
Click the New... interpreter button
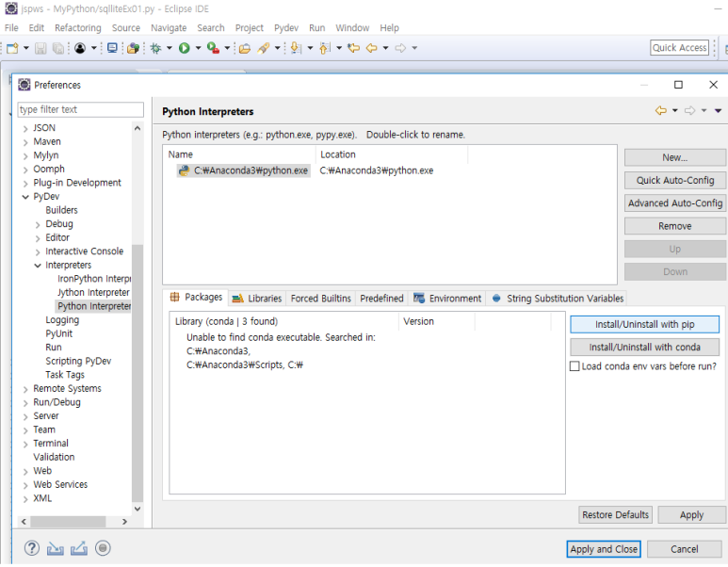(x=674, y=157)
